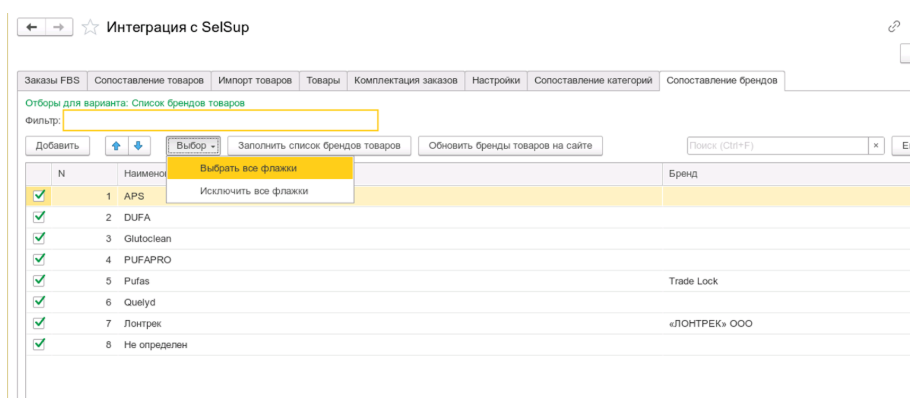Open the Импорт товаров tab
This screenshot has width=916, height=398.
pyautogui.click(x=255, y=81)
